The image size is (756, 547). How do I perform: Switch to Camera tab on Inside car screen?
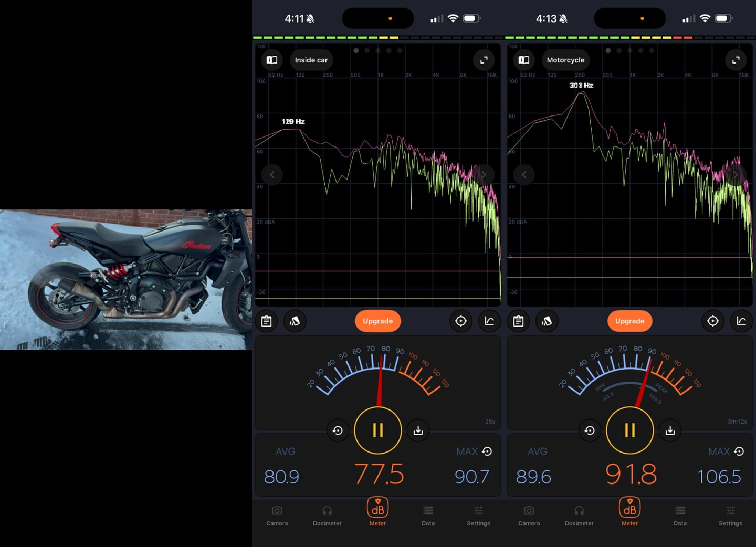[277, 516]
